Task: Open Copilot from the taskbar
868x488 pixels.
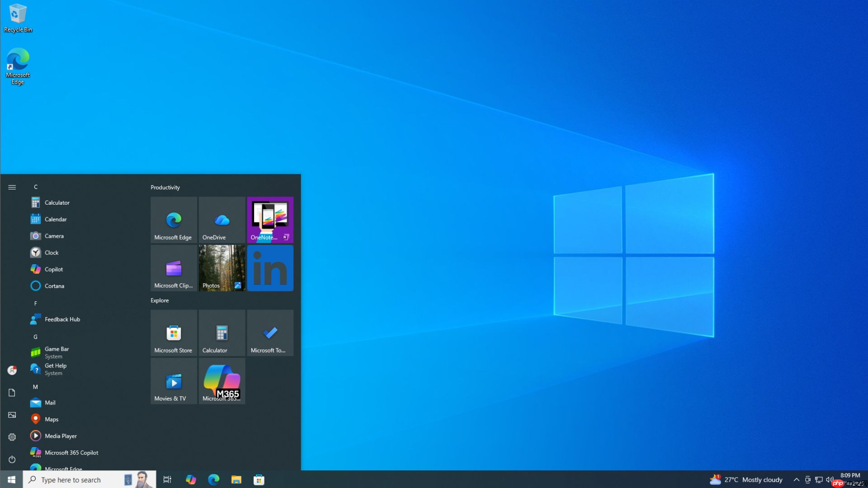Action: click(190, 479)
